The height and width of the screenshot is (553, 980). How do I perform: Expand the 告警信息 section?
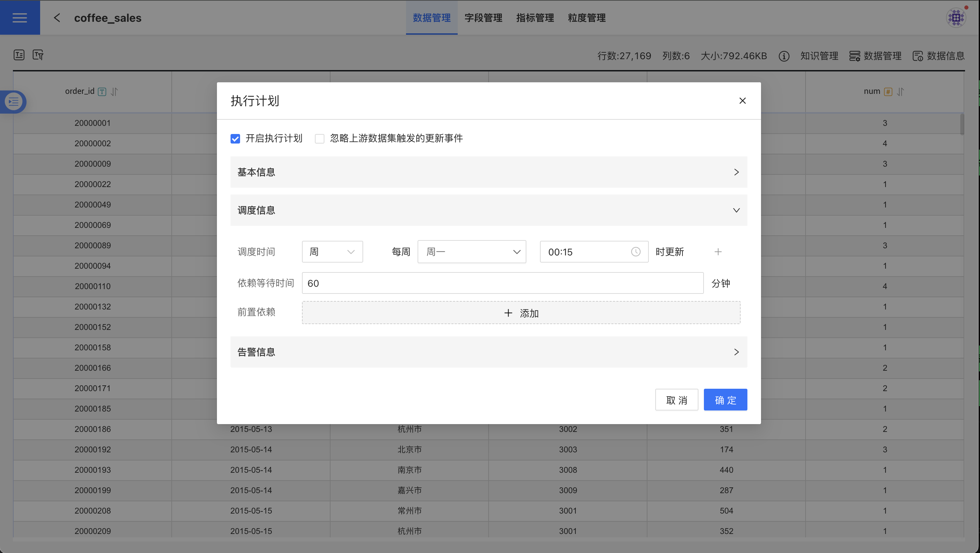[x=489, y=352]
